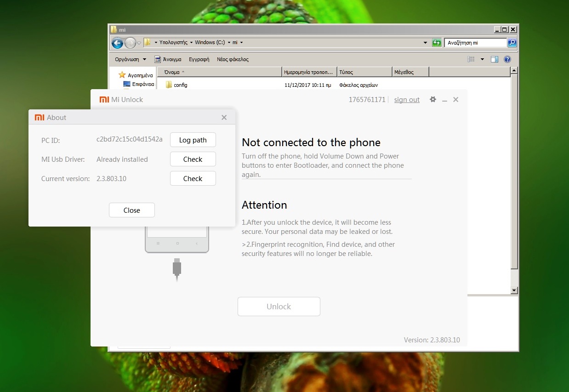This screenshot has height=392, width=569.
Task: Click the Νέος φάκελος toolbar item
Action: click(x=233, y=59)
